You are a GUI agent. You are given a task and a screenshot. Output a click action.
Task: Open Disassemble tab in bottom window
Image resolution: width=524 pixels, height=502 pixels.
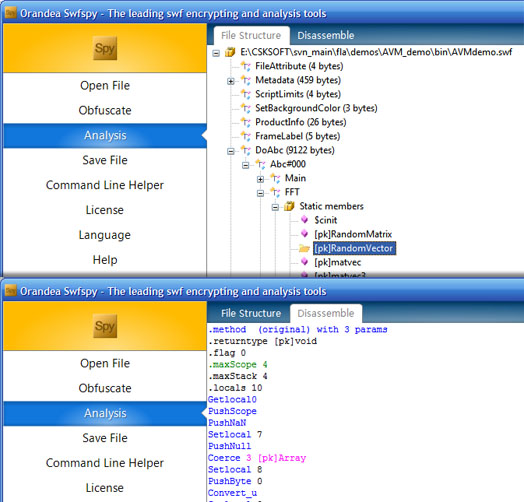(x=326, y=313)
